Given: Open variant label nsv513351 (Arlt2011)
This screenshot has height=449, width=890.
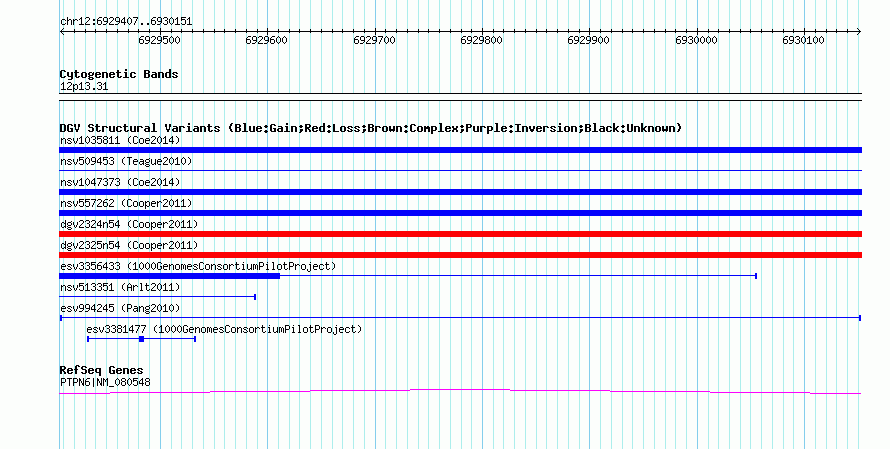Looking at the screenshot, I should (120, 287).
